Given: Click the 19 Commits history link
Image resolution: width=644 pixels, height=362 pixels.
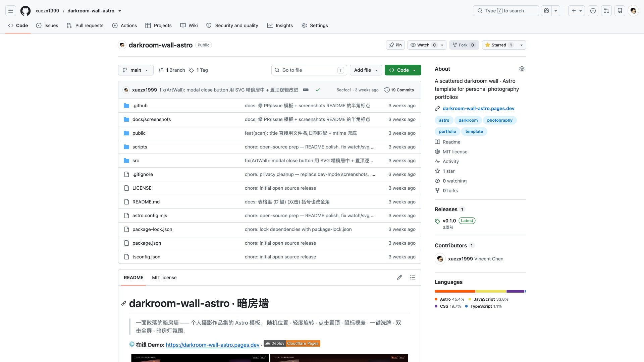Looking at the screenshot, I should click(x=399, y=90).
